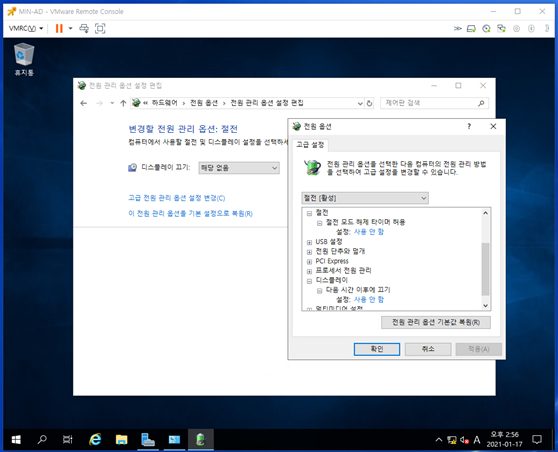Expand the PCI Express tree node
558x452 pixels.
point(309,262)
